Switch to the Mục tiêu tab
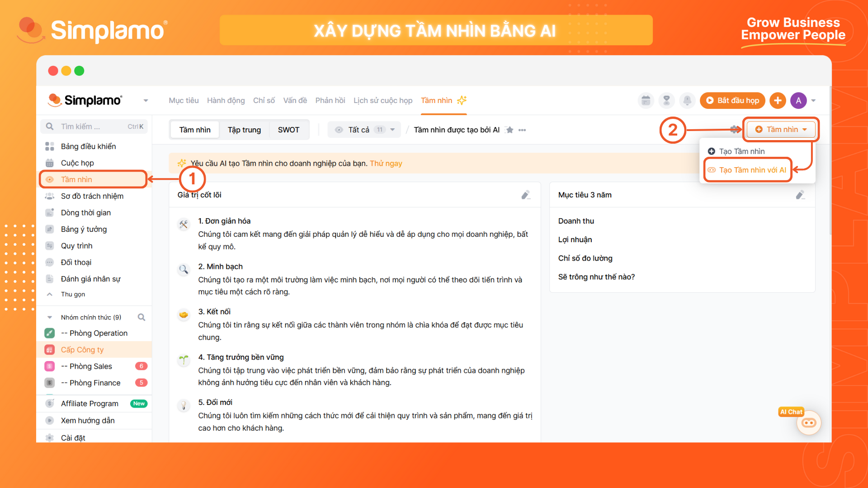The height and width of the screenshot is (488, 868). (x=184, y=100)
